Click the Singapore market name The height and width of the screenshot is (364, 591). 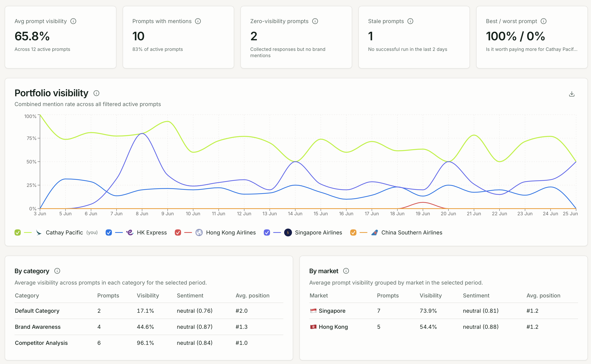332,311
